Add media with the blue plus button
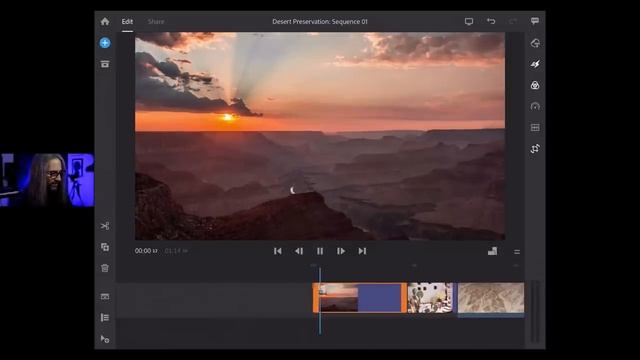 pos(105,43)
